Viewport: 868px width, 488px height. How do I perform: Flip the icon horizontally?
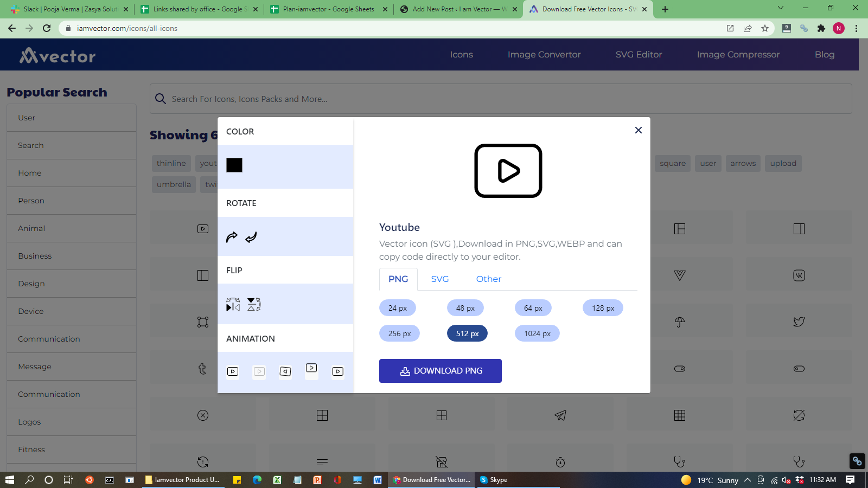[233, 305]
